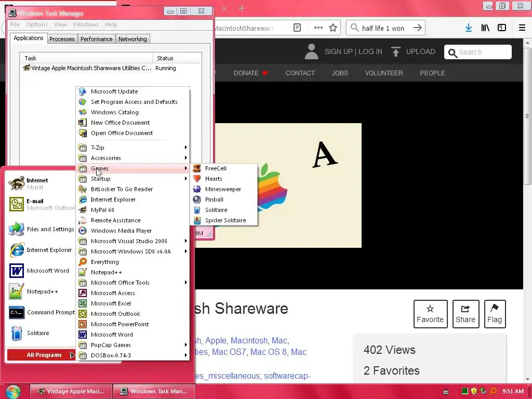Expand the Startup program folder

[x=132, y=179]
